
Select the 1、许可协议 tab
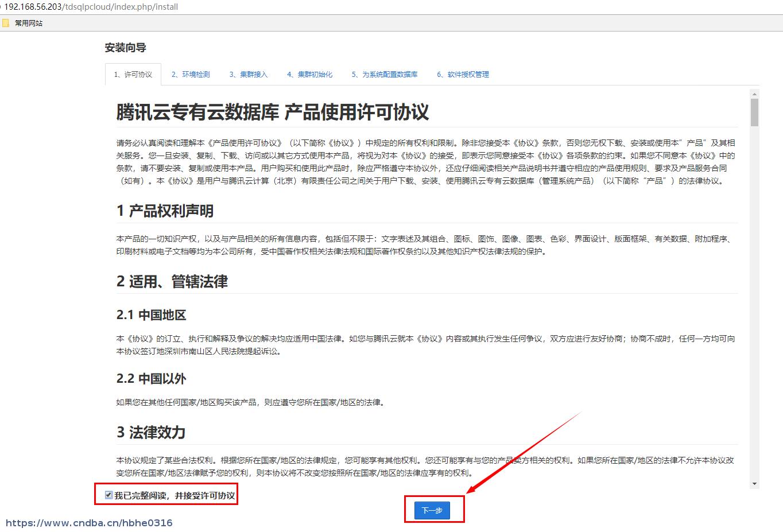click(133, 75)
